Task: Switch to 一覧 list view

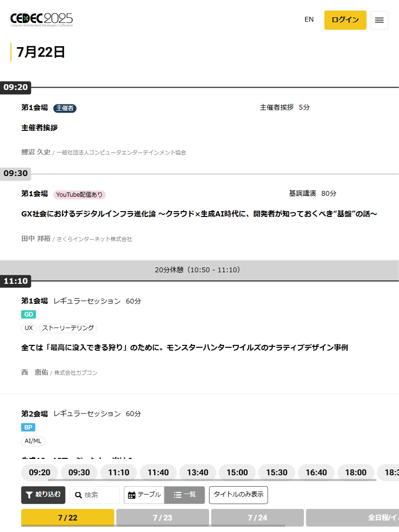Action: [x=185, y=495]
